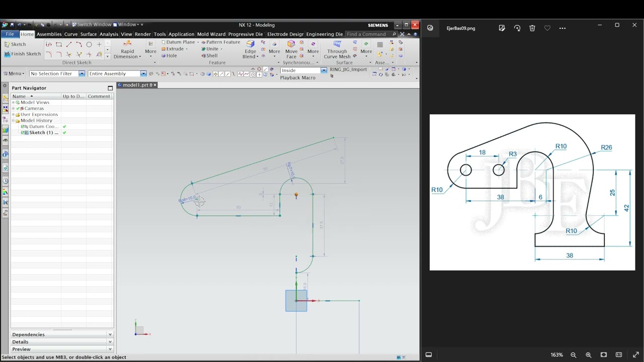The height and width of the screenshot is (362, 644).
Task: Open the No Selection Filter dropdown
Action: 82,74
